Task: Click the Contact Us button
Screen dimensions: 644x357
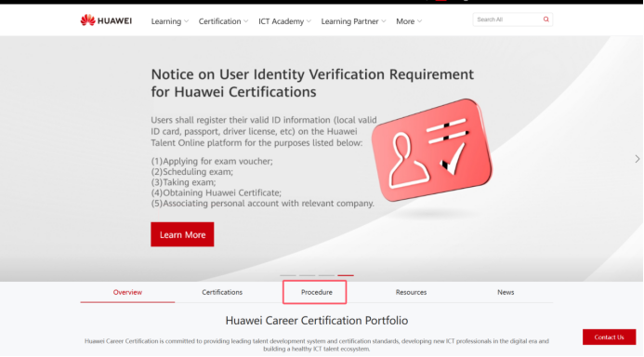Action: tap(609, 337)
